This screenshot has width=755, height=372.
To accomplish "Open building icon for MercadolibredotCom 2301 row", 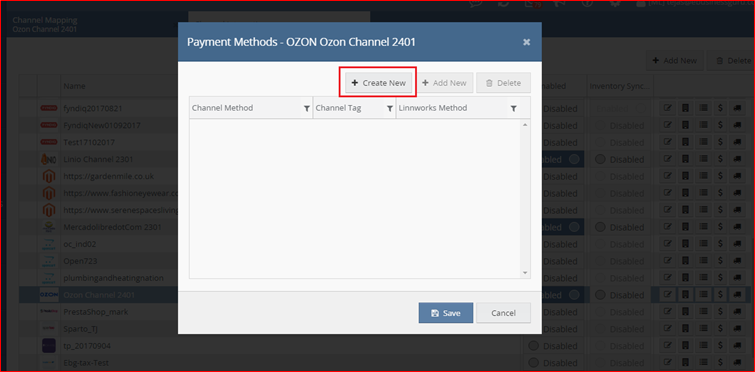I will pos(685,227).
